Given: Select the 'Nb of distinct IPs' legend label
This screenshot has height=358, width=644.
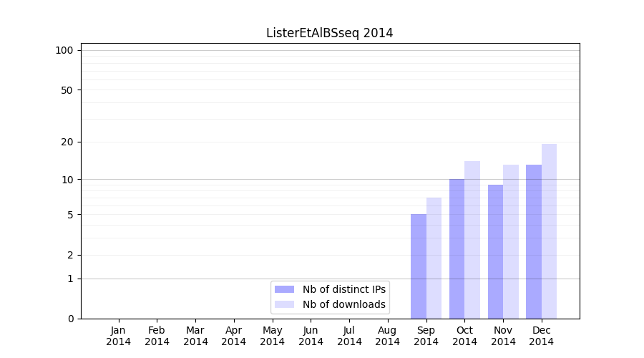Looking at the screenshot, I should click(343, 289).
